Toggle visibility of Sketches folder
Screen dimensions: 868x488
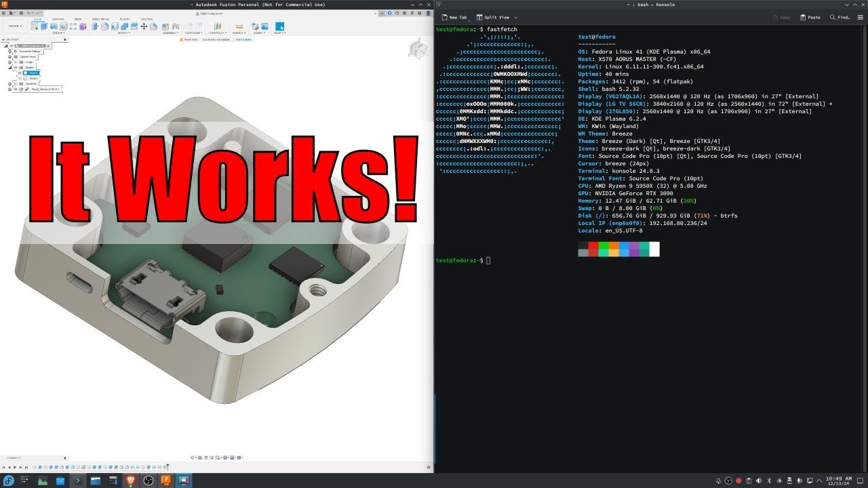point(16,84)
